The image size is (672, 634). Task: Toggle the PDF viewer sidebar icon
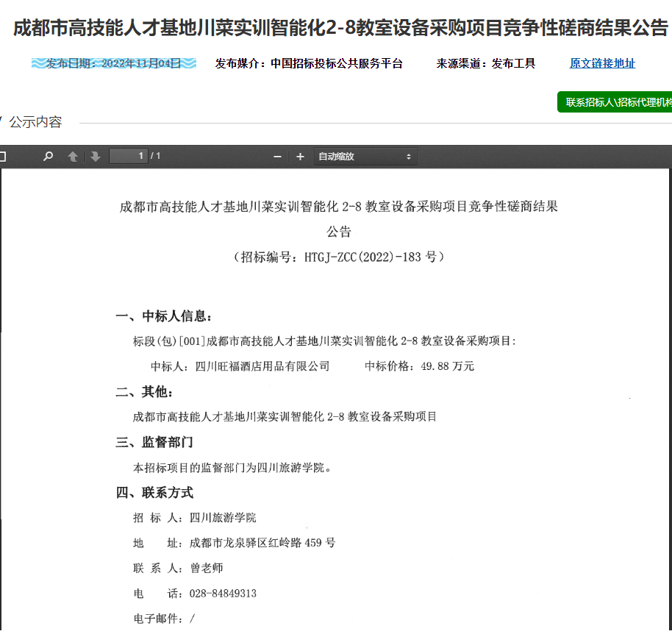(x=2, y=157)
